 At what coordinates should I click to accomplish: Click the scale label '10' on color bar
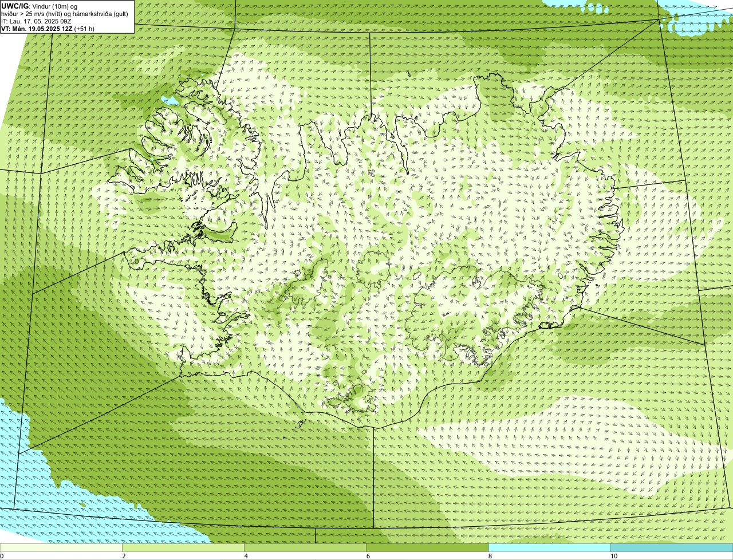pyautogui.click(x=614, y=556)
